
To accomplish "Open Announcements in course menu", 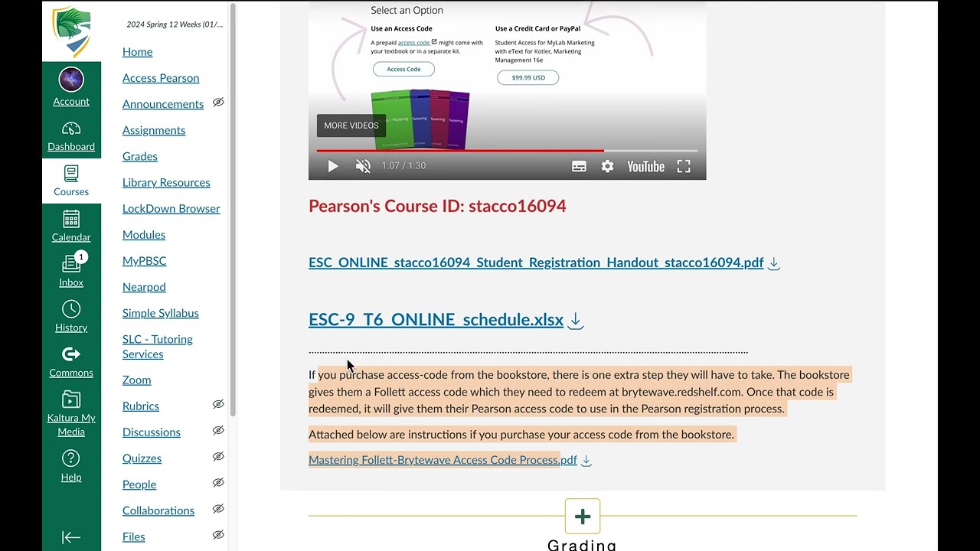I will point(163,104).
